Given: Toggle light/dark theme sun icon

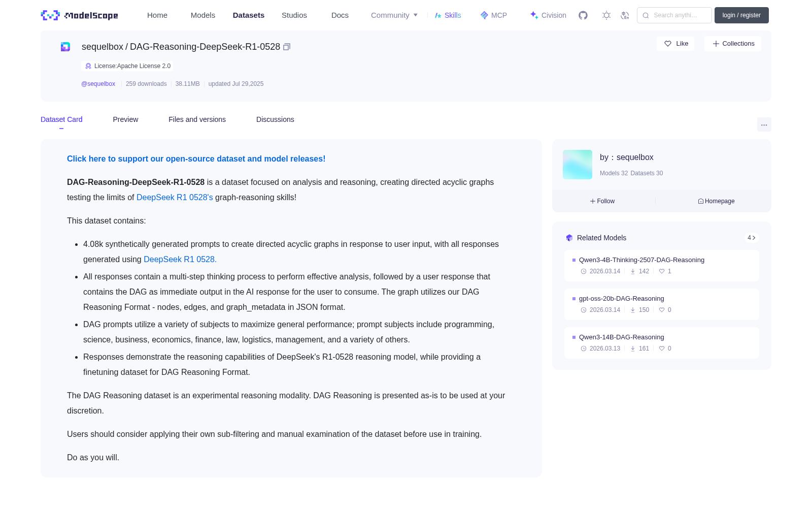Looking at the screenshot, I should coord(606,15).
